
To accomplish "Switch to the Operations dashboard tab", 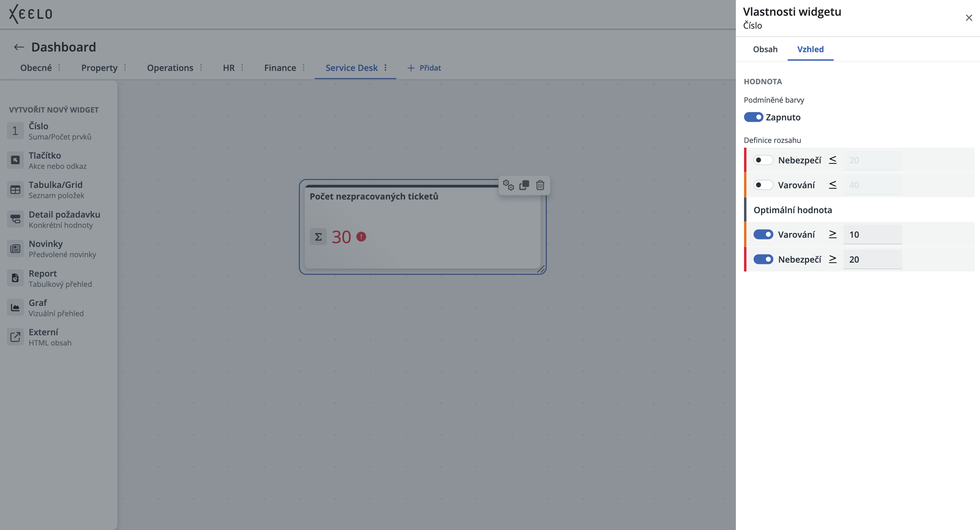I will pos(170,68).
